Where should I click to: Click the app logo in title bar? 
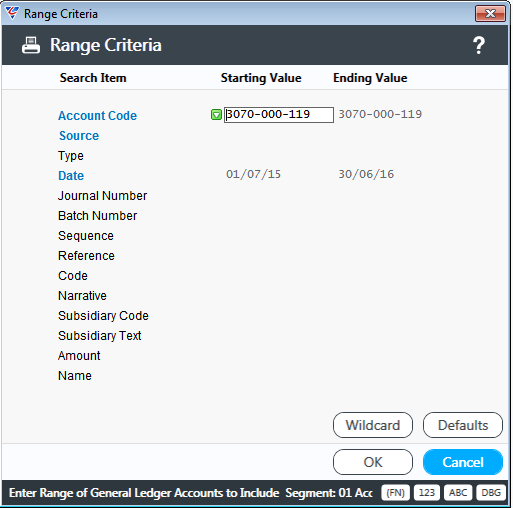coord(12,13)
